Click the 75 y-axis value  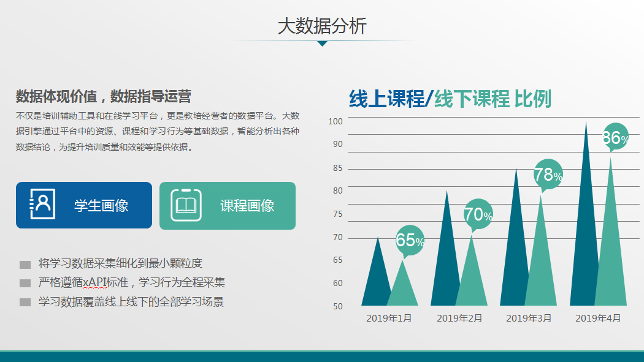pyautogui.click(x=337, y=214)
